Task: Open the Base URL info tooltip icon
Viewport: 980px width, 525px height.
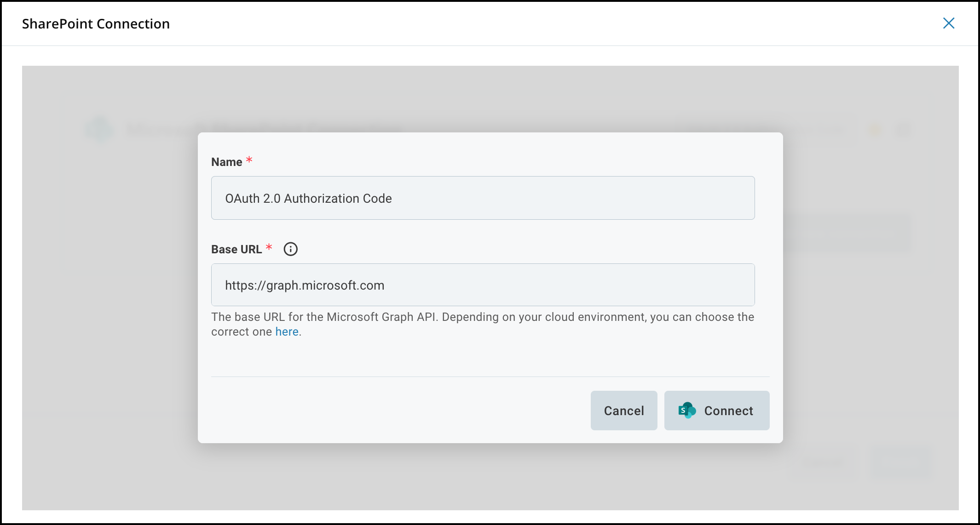Action: (x=290, y=249)
